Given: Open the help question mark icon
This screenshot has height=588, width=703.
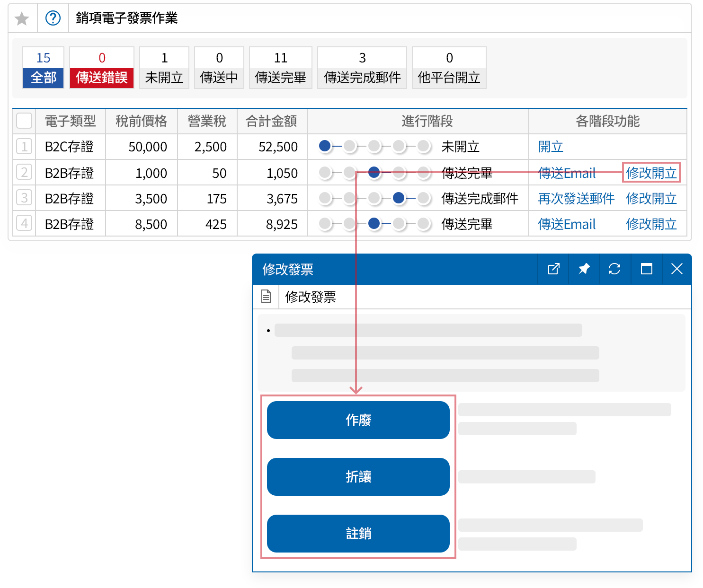Looking at the screenshot, I should point(53,18).
